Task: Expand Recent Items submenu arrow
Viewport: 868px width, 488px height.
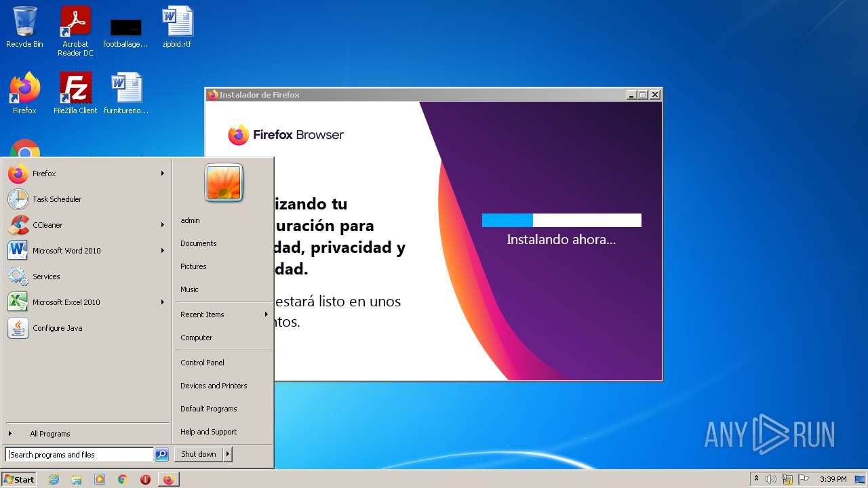Action: point(266,314)
